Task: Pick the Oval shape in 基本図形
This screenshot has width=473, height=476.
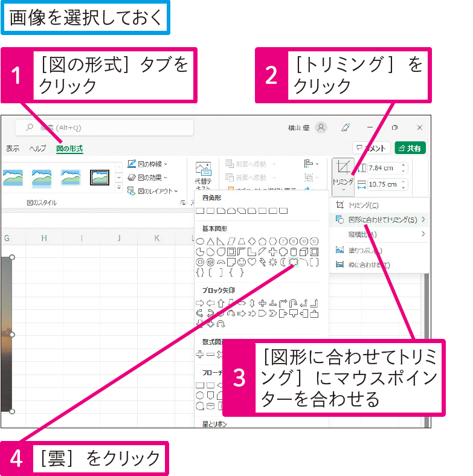Action: click(200, 242)
